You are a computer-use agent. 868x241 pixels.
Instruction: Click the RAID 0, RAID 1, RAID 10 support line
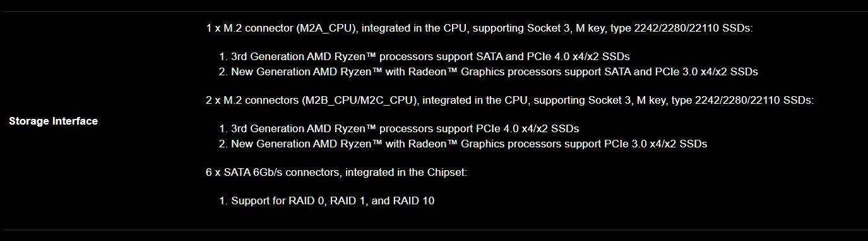(x=327, y=201)
